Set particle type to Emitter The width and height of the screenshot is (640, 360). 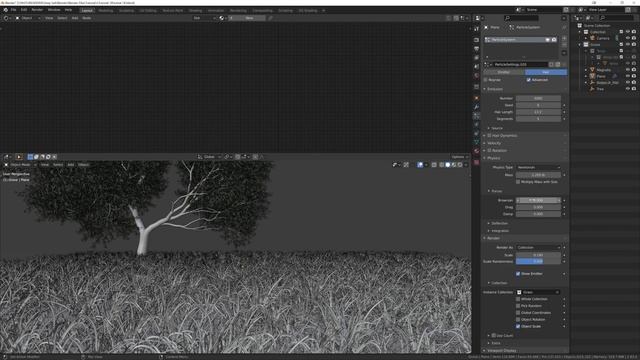[504, 72]
